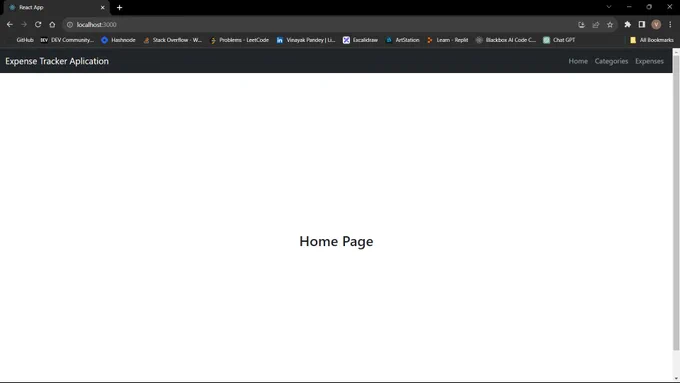Open All Bookmarks folder
Image resolution: width=680 pixels, height=383 pixels.
point(652,40)
